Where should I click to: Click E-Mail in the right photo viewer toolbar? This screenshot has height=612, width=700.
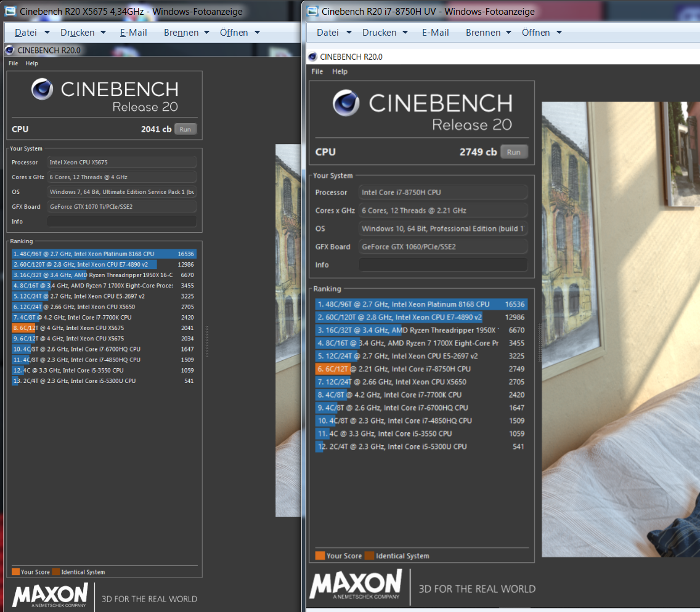435,33
